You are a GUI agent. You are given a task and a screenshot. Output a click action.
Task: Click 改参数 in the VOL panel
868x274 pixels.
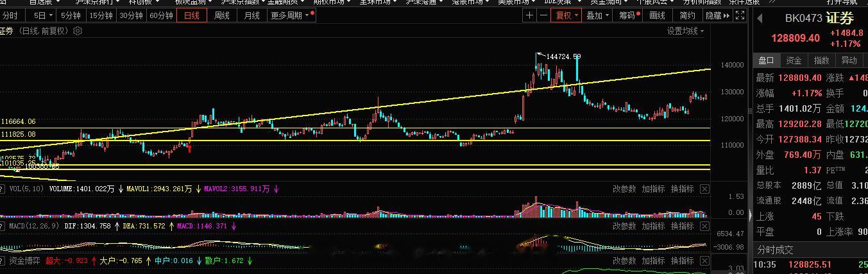(624, 189)
